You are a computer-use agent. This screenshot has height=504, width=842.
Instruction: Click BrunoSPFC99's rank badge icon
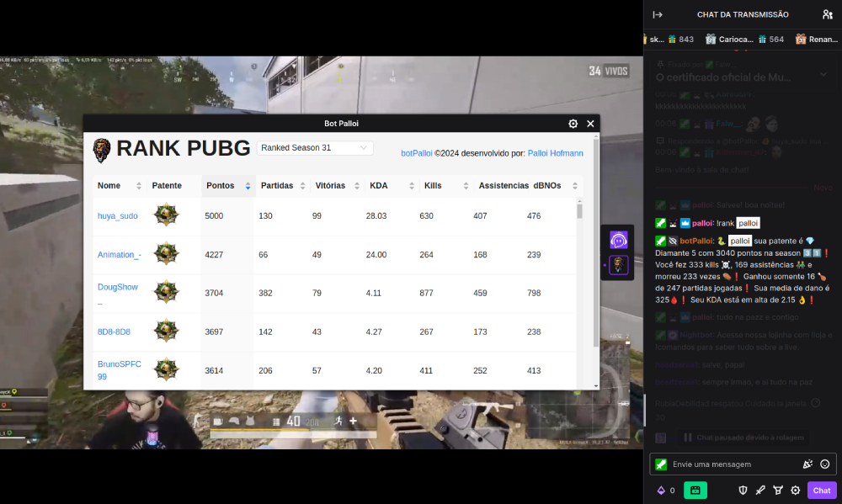[166, 369]
